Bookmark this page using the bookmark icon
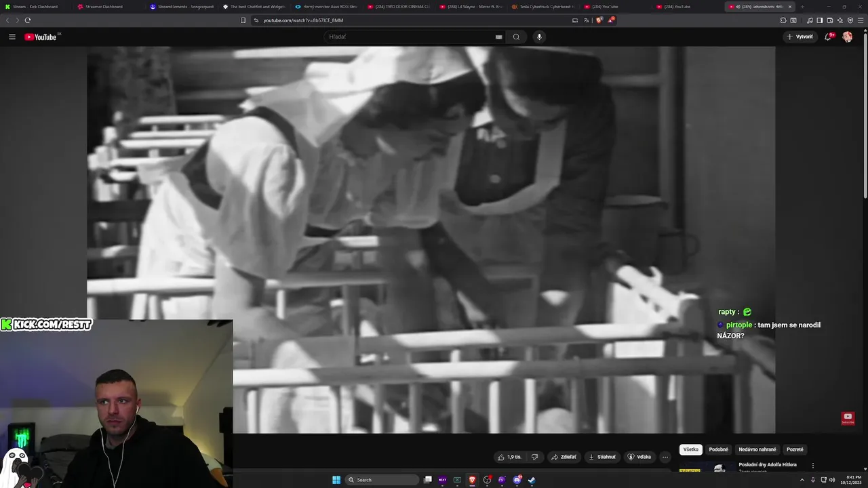Screen dimensions: 868x488 pyautogui.click(x=243, y=20)
